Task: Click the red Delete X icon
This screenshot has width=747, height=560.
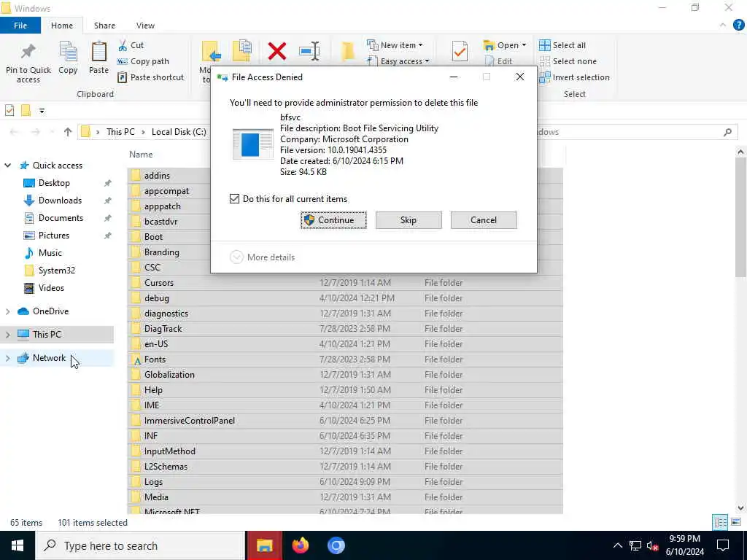Action: point(276,51)
